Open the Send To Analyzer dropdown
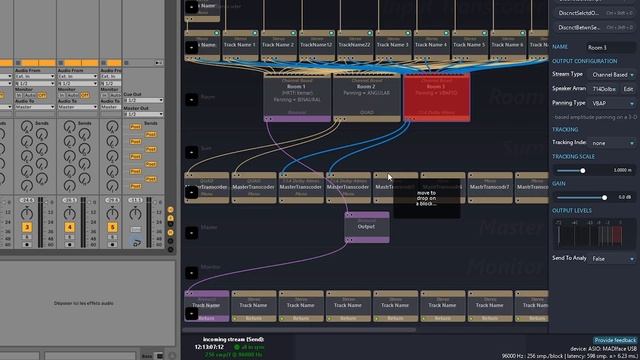The height and width of the screenshot is (360, 640). pyautogui.click(x=611, y=259)
